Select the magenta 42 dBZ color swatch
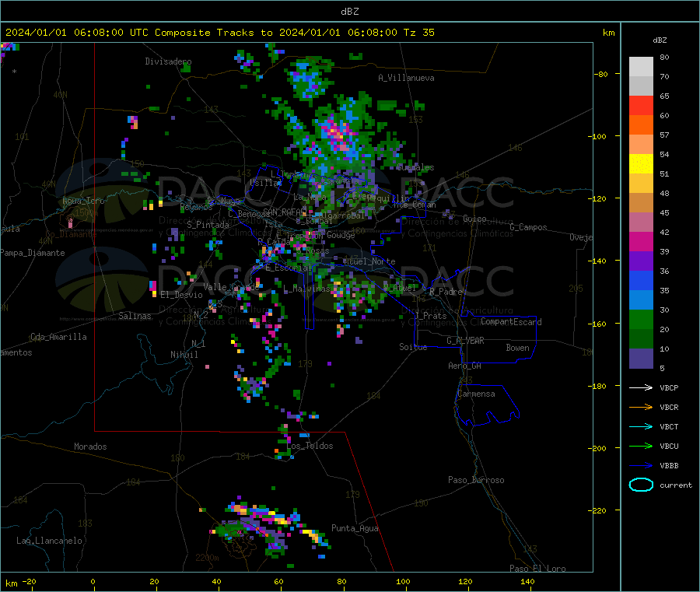This screenshot has height=592, width=700. click(641, 241)
